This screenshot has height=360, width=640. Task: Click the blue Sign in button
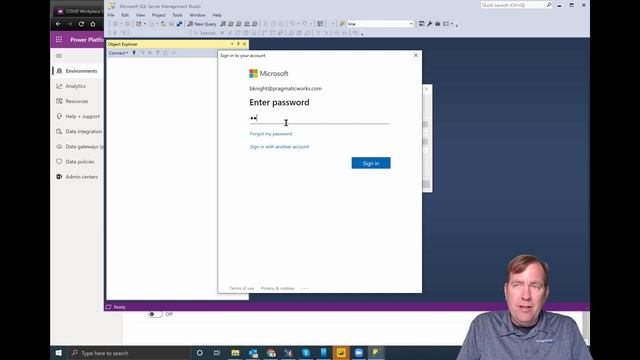(x=371, y=163)
